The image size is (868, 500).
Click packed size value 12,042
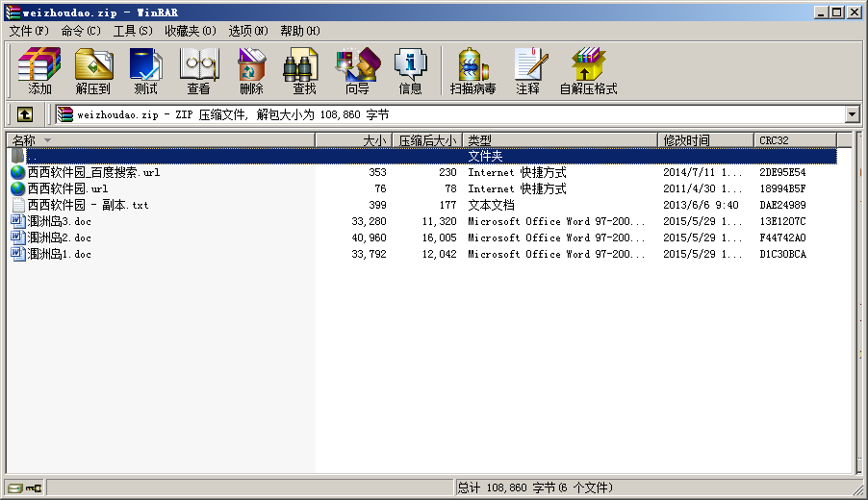pos(439,254)
